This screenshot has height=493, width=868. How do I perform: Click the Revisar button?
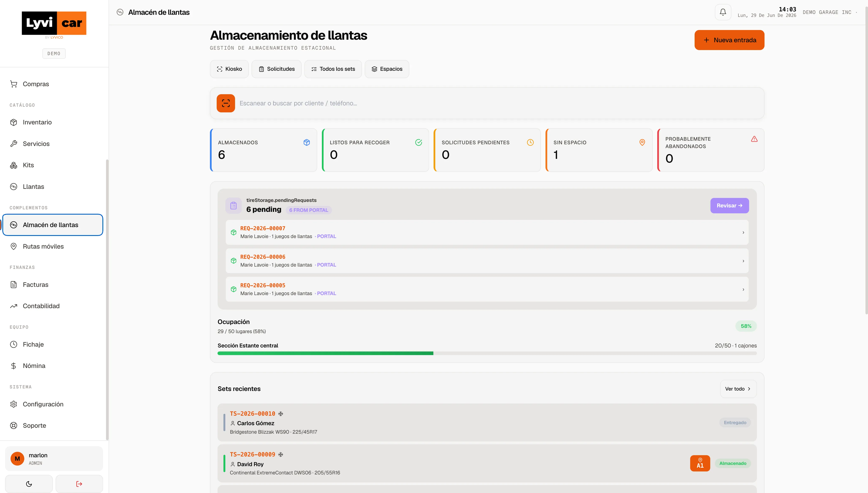pyautogui.click(x=729, y=206)
